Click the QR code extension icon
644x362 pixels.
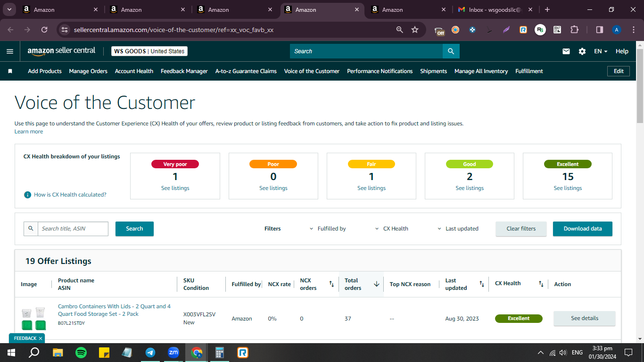coord(557,30)
